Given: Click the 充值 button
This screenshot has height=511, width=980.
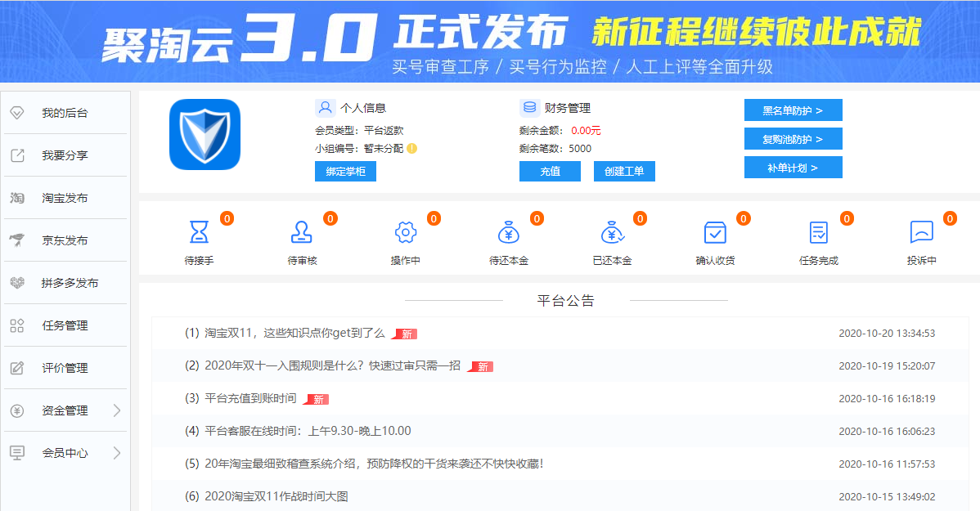Looking at the screenshot, I should point(550,171).
